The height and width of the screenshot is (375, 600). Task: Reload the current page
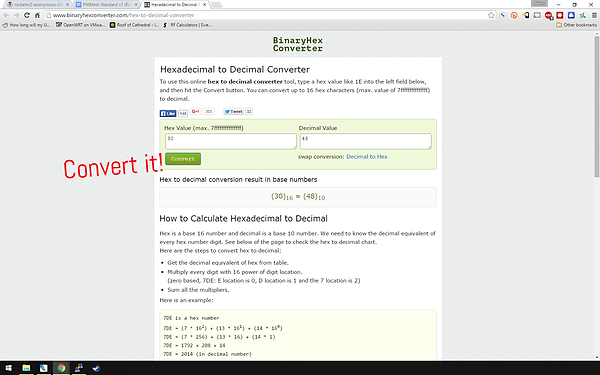[x=26, y=15]
